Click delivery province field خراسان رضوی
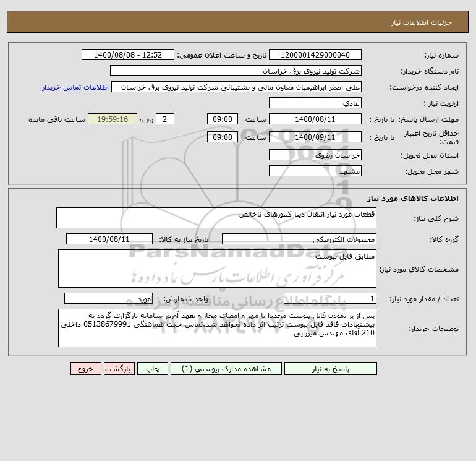Viewport: 476px width, 461px height. [315, 155]
